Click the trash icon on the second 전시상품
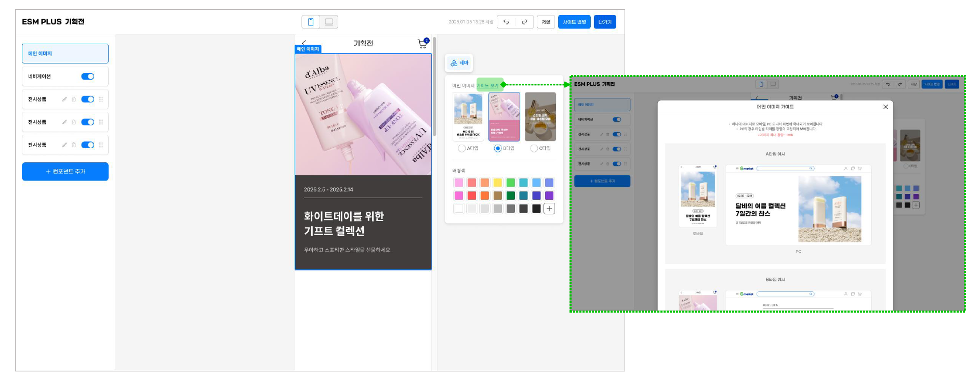The image size is (980, 387). (x=74, y=122)
